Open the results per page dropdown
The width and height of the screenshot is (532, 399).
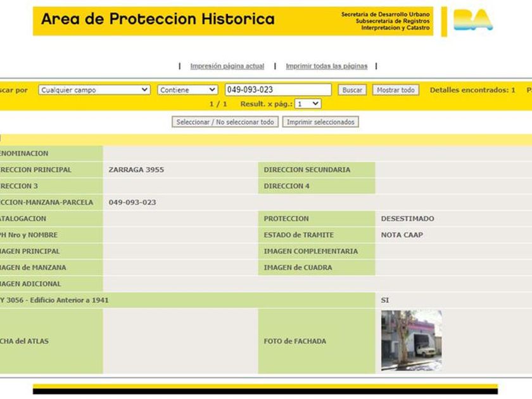(308, 104)
